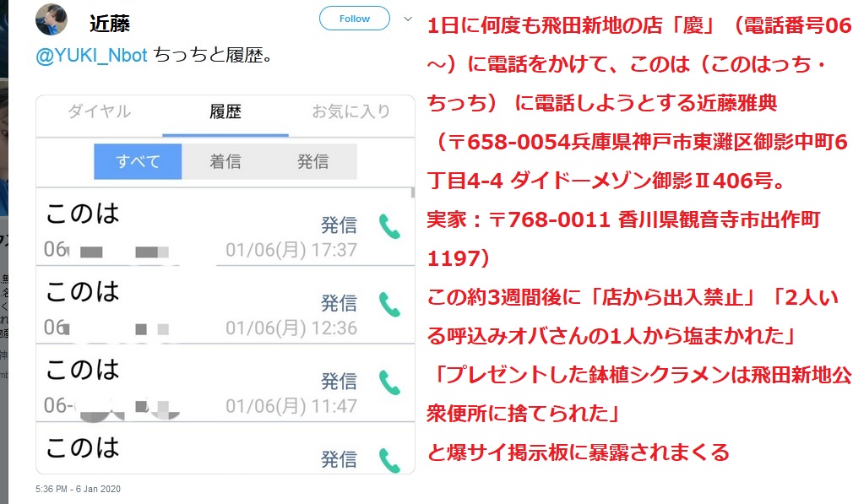Click the 発信 indicator on the 12:36 call entry
Screen dimensions: 853x504
coord(338,305)
